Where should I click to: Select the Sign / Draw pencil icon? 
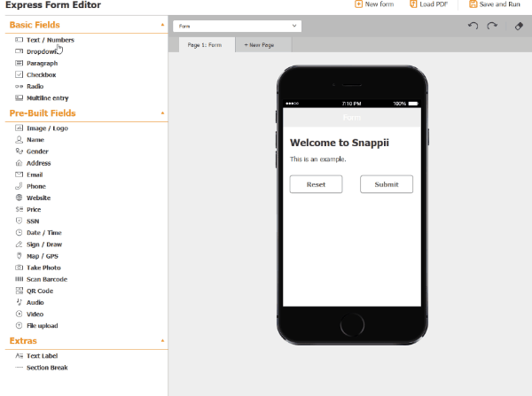pyautogui.click(x=19, y=245)
